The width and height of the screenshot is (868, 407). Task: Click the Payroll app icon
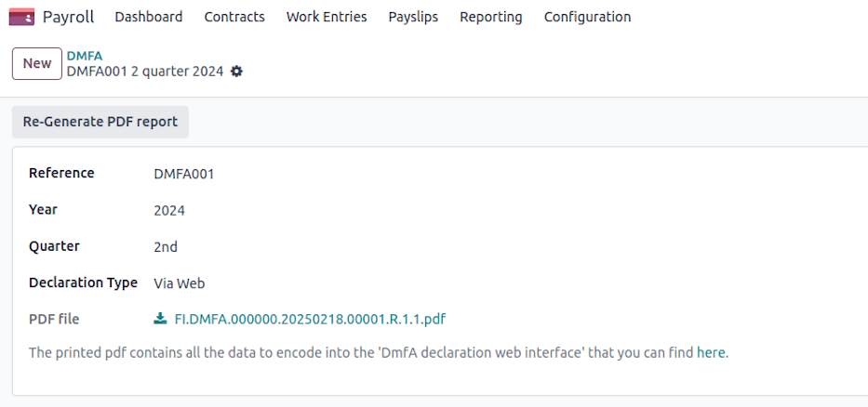21,17
